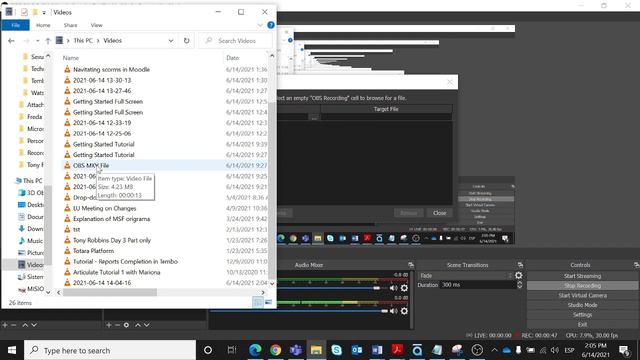Select Tony Robbins Day 3 Part only
This screenshot has height=360, width=640.
tap(112, 240)
